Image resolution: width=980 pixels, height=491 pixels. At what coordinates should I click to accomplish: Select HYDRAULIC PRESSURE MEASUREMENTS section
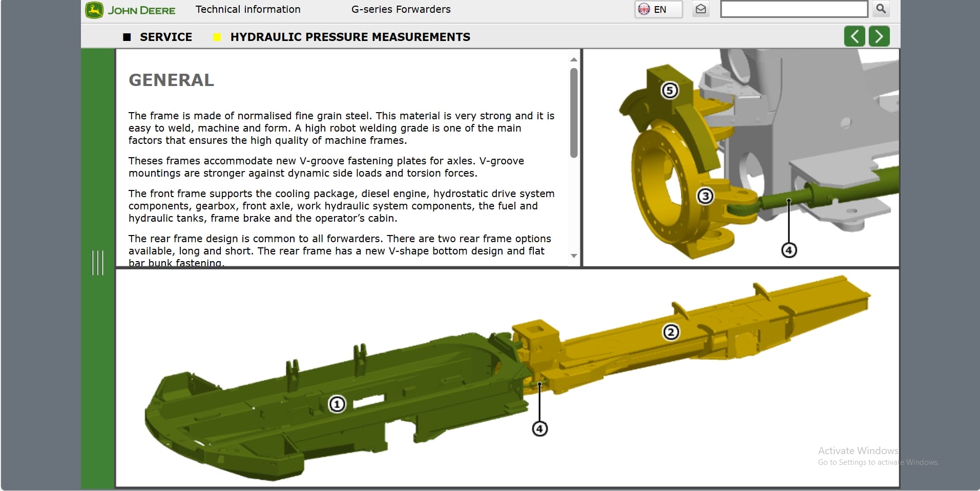coord(350,37)
